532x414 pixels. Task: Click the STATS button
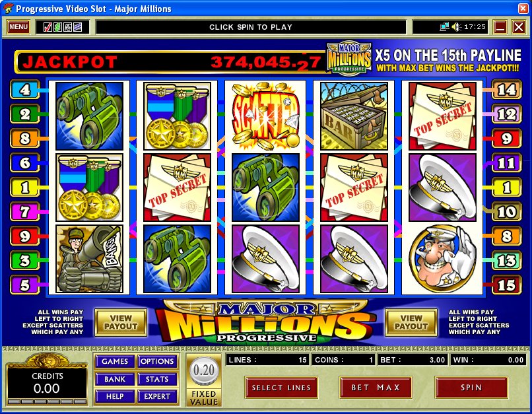157,379
